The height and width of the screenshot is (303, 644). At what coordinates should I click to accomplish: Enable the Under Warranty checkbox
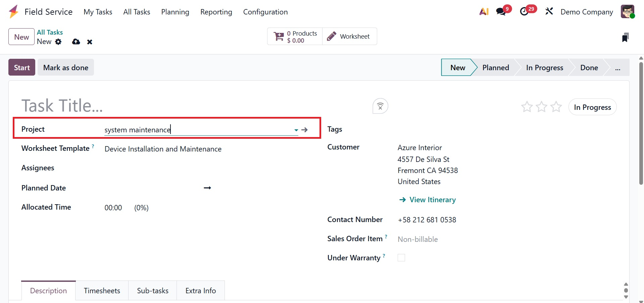(401, 258)
